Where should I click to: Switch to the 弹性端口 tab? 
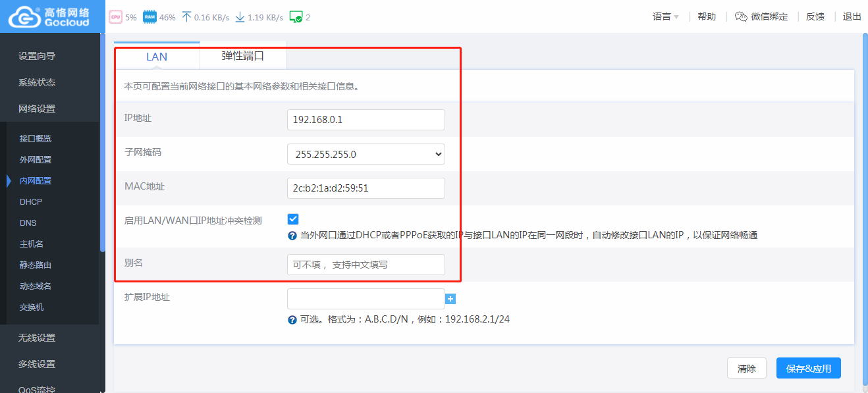pos(243,56)
